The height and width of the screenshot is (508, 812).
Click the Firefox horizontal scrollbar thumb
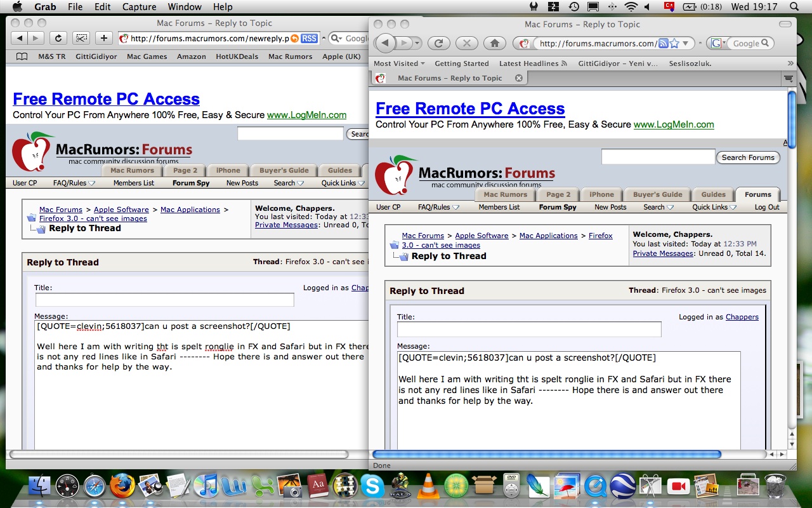coord(547,454)
